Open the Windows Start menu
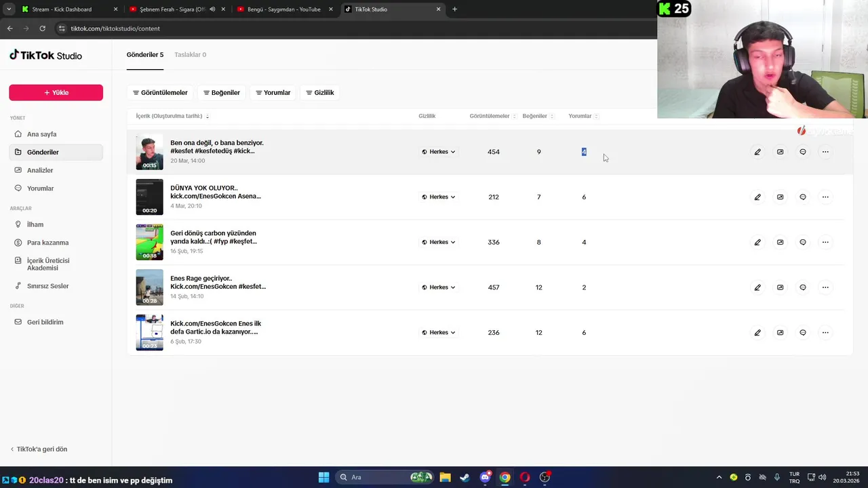Viewport: 868px width, 488px height. coord(323,477)
